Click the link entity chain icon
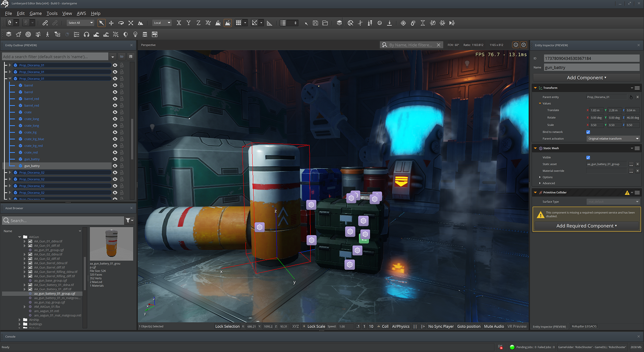644x352 pixels. tap(45, 23)
